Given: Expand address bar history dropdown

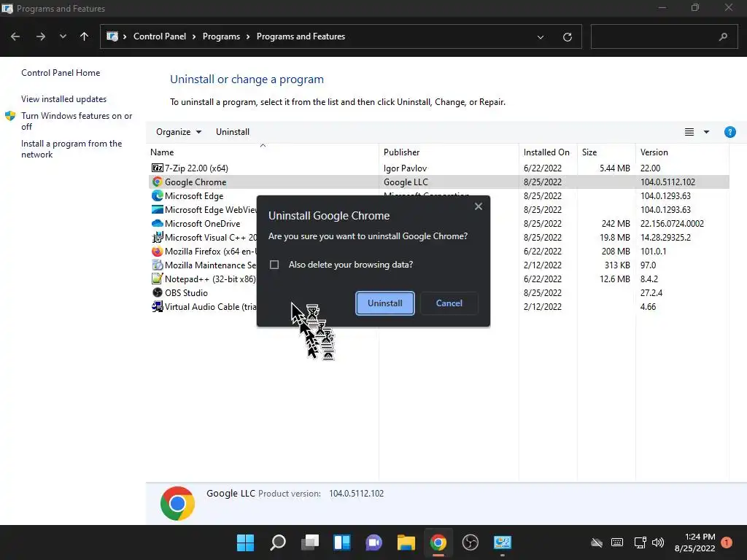Looking at the screenshot, I should pos(541,37).
